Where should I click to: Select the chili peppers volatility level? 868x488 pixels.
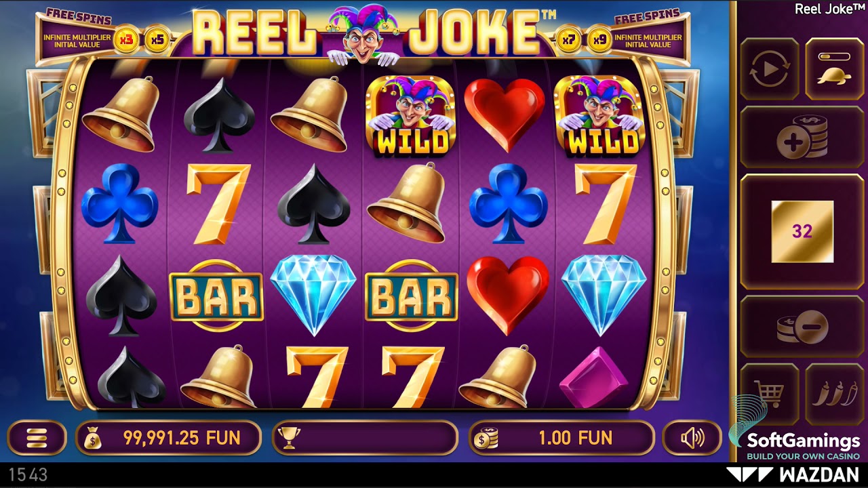(x=834, y=394)
